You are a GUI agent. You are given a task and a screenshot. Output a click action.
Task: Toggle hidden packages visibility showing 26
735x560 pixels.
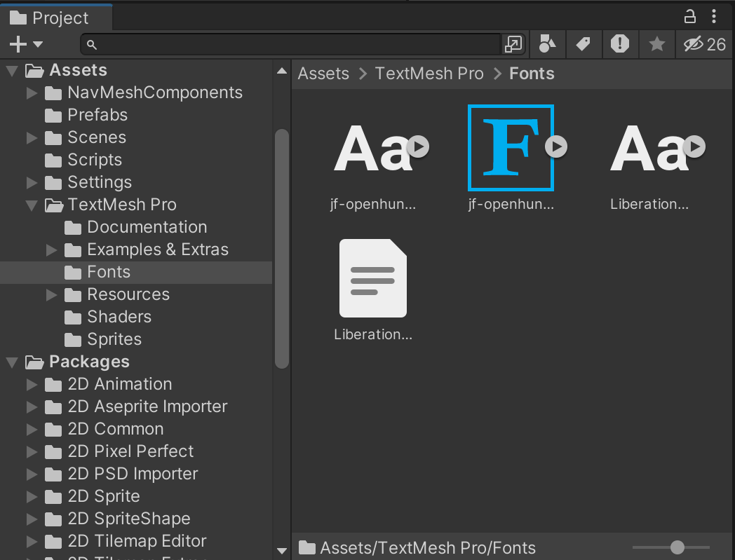pyautogui.click(x=705, y=44)
